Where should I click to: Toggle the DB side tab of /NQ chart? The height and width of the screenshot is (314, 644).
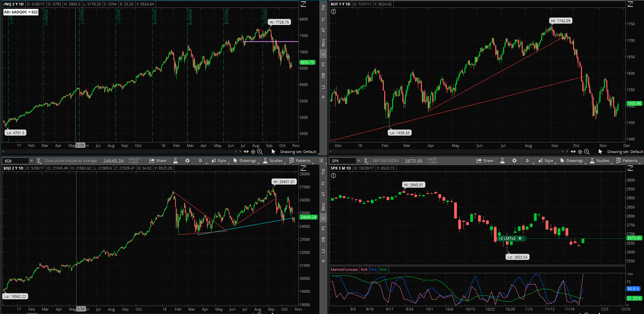pos(323,76)
